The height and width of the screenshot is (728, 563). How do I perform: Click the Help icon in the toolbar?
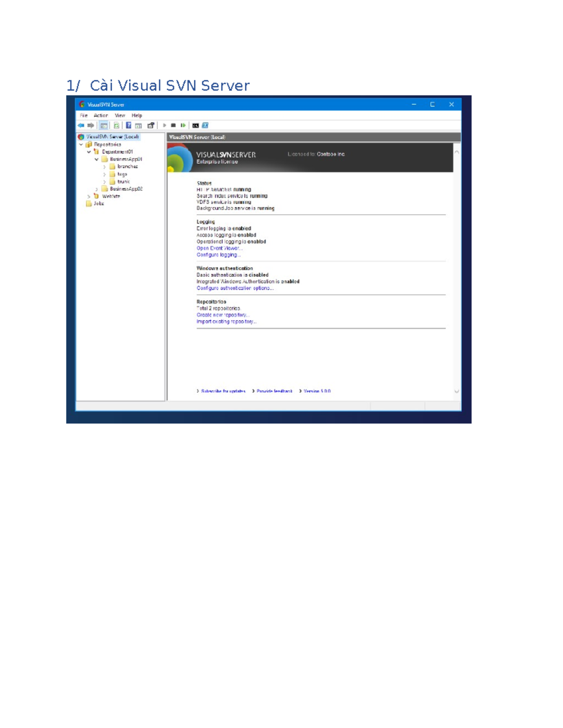pos(128,125)
